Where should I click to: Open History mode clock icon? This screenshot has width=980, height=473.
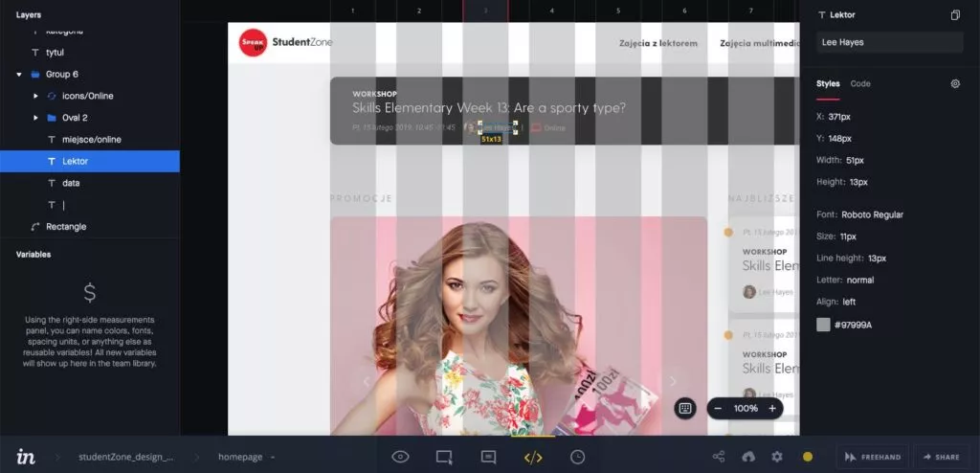point(578,457)
